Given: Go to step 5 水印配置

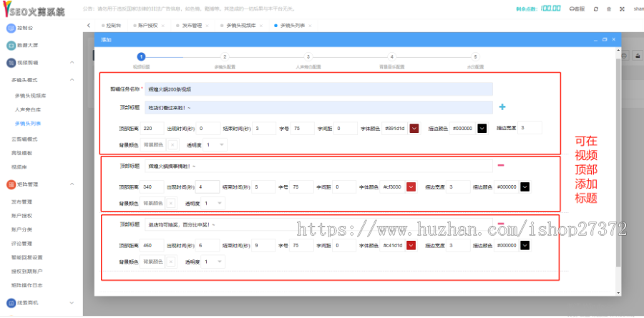Looking at the screenshot, I should click(475, 57).
